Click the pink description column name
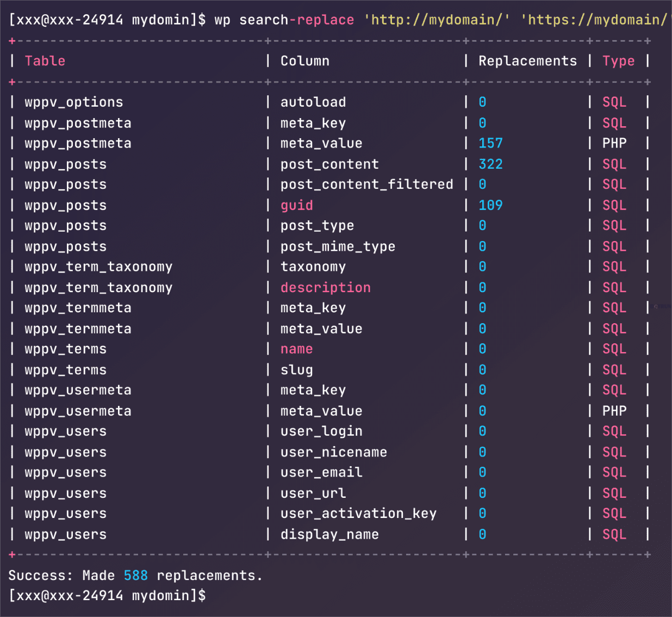672x617 pixels. click(325, 287)
